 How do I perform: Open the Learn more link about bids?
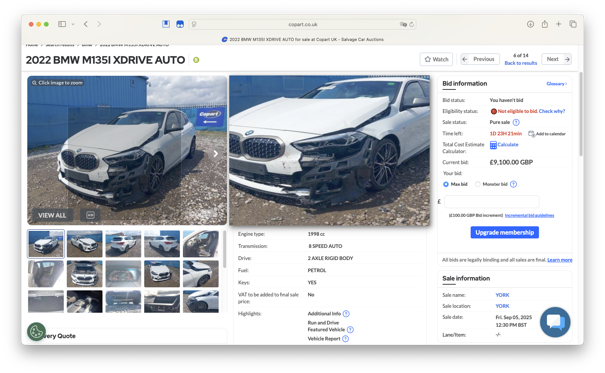coord(559,260)
